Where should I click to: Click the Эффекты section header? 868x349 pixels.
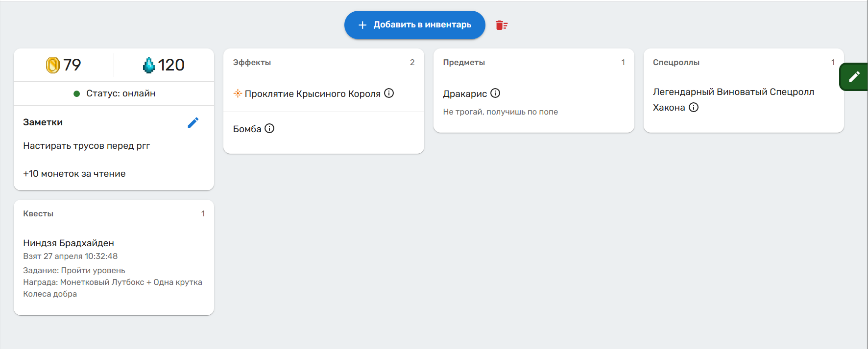(252, 62)
